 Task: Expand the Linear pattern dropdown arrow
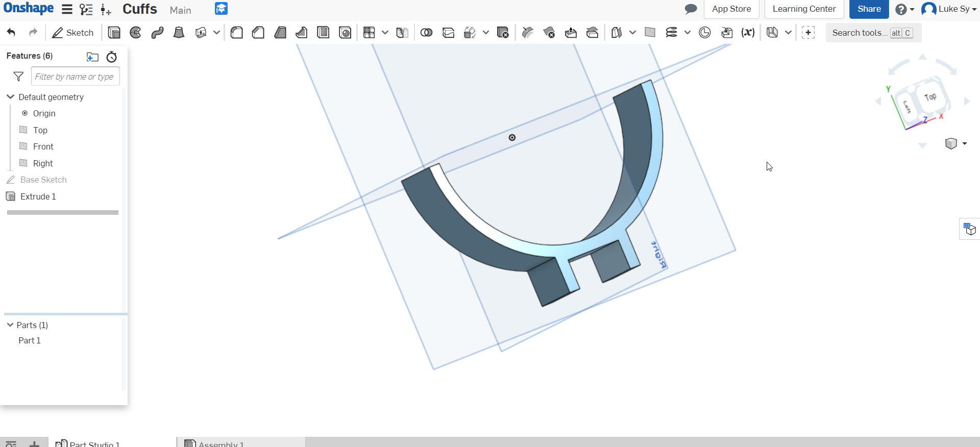[385, 33]
